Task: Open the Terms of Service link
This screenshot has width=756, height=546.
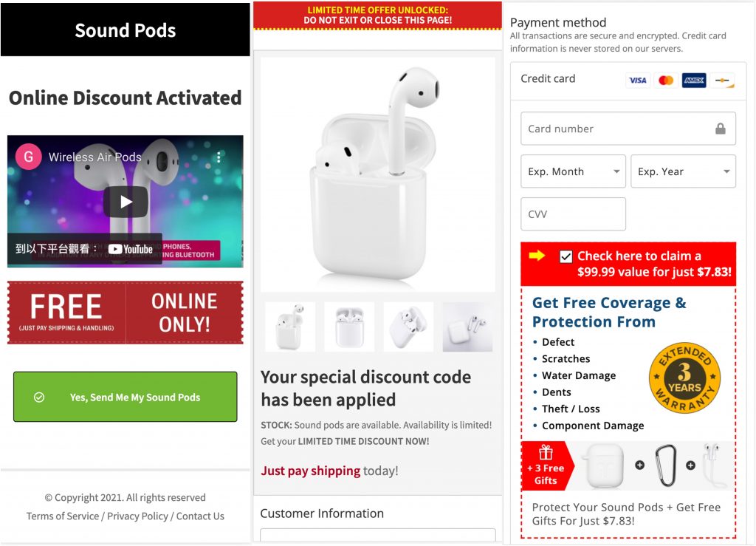Action: (62, 516)
